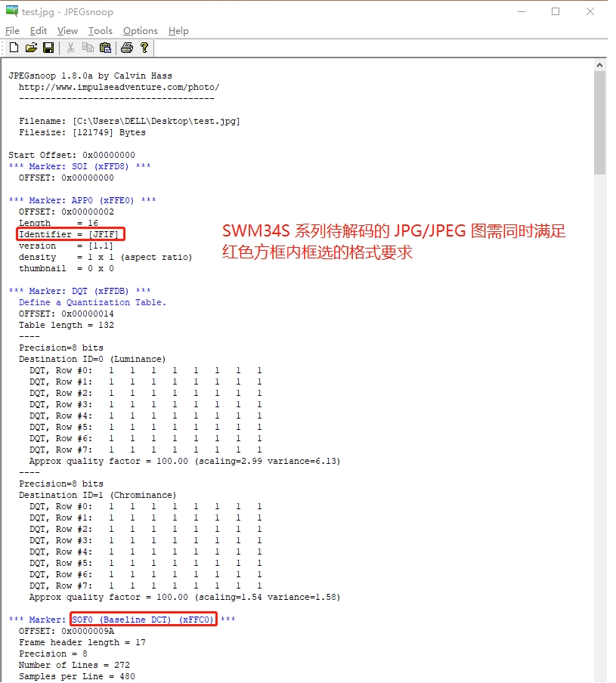
Task: Open the Edit menu
Action: click(38, 31)
